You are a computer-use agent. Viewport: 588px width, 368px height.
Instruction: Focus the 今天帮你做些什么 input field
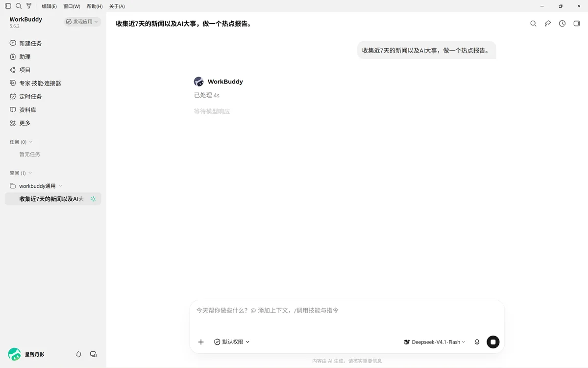(347, 311)
